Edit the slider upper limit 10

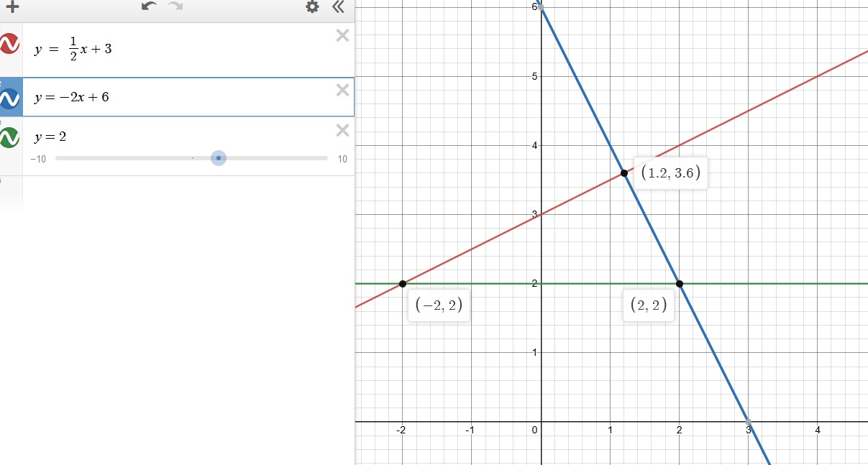point(342,160)
